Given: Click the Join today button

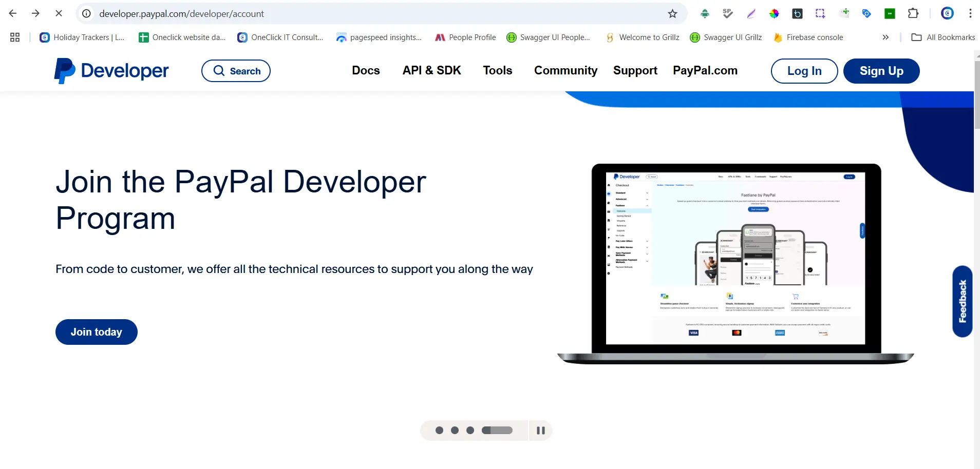Looking at the screenshot, I should [x=97, y=332].
